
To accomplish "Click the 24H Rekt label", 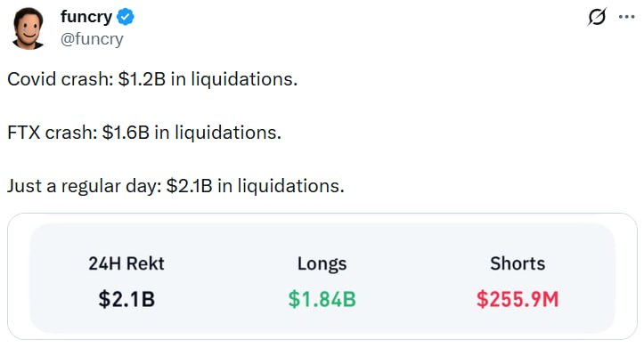I will (x=126, y=263).
